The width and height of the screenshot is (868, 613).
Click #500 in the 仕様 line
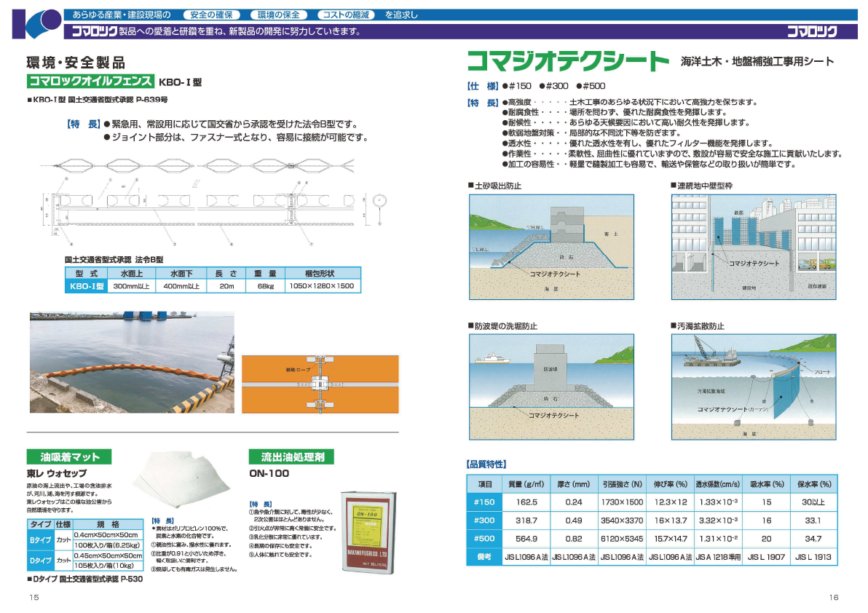591,87
